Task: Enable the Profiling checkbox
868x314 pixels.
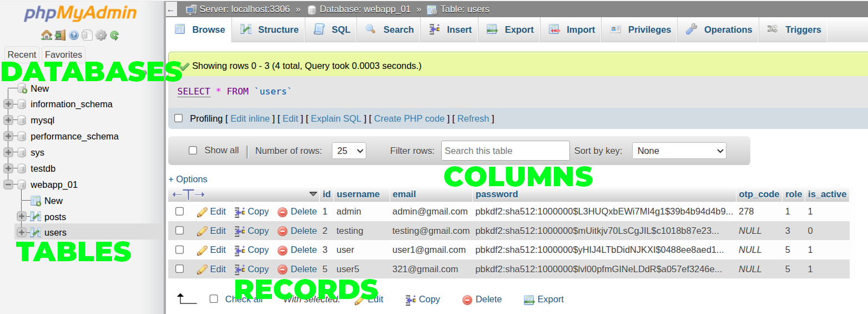Action: 179,118
